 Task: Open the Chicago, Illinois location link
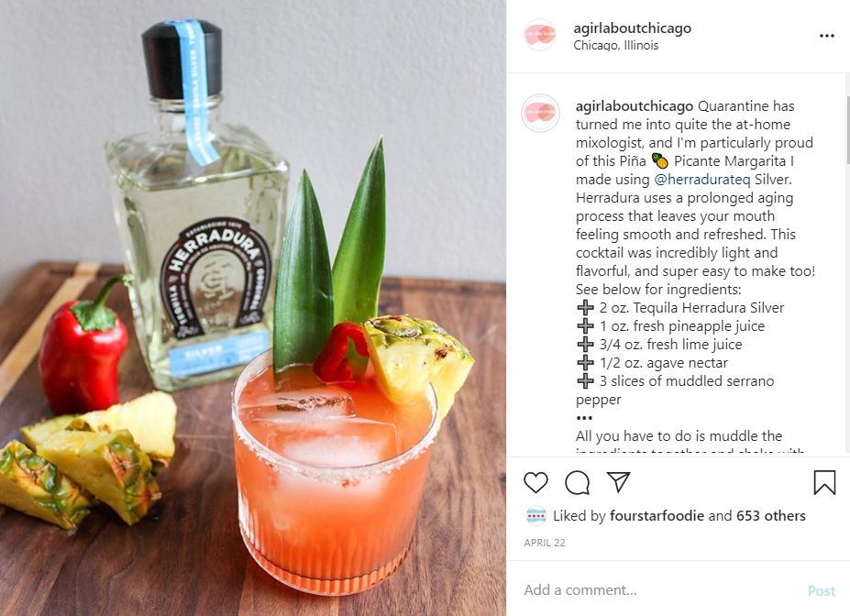[616, 46]
